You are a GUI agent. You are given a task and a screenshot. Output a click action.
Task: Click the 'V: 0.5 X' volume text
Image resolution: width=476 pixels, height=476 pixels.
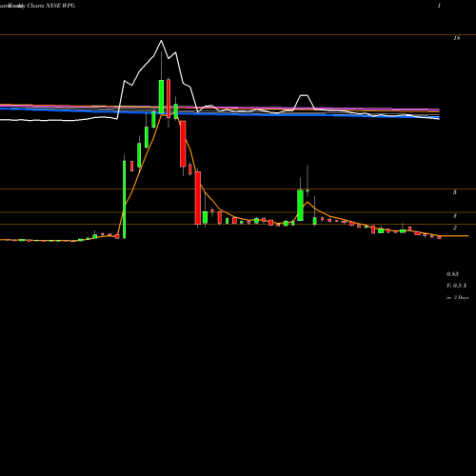tap(457, 286)
